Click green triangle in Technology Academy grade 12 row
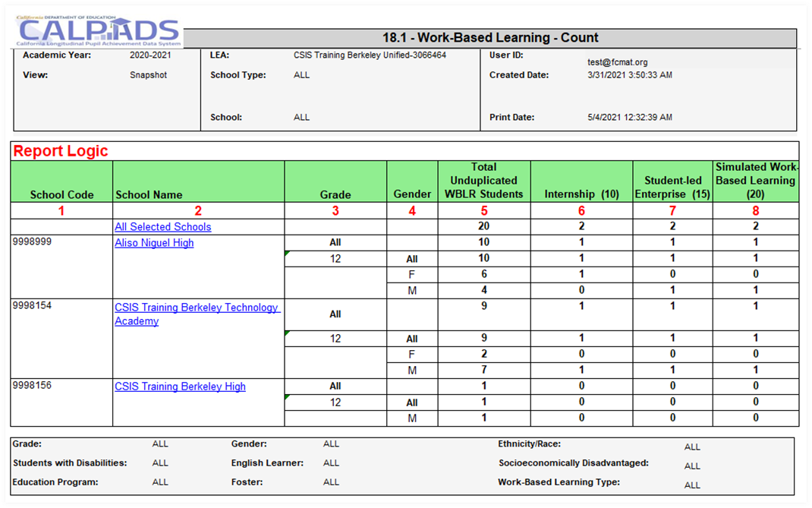The image size is (812, 508). 288,333
